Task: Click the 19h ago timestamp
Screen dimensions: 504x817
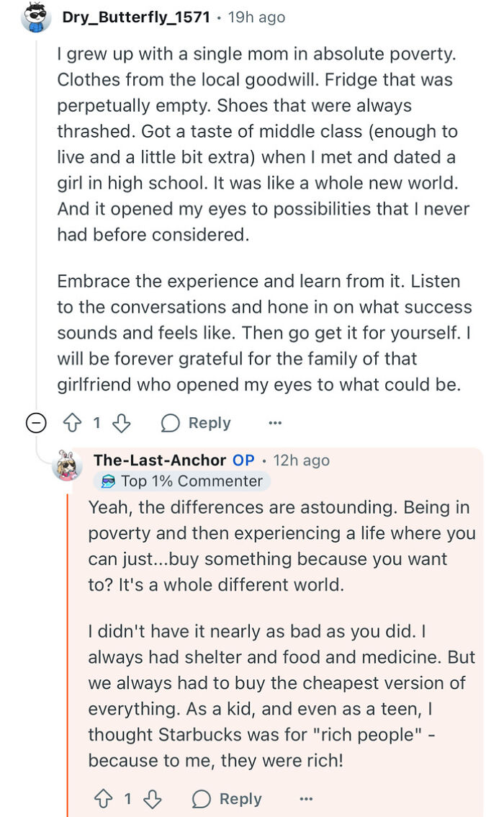Action: coord(256,17)
